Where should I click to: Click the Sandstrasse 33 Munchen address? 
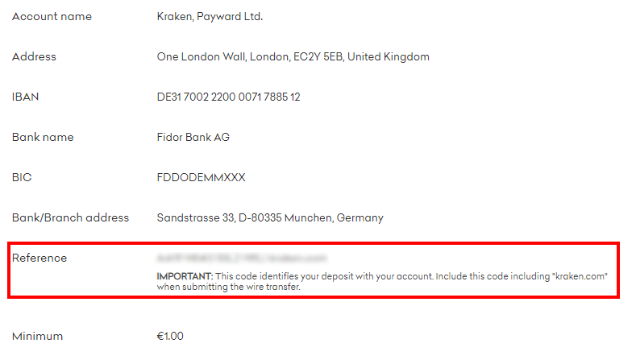point(269,218)
